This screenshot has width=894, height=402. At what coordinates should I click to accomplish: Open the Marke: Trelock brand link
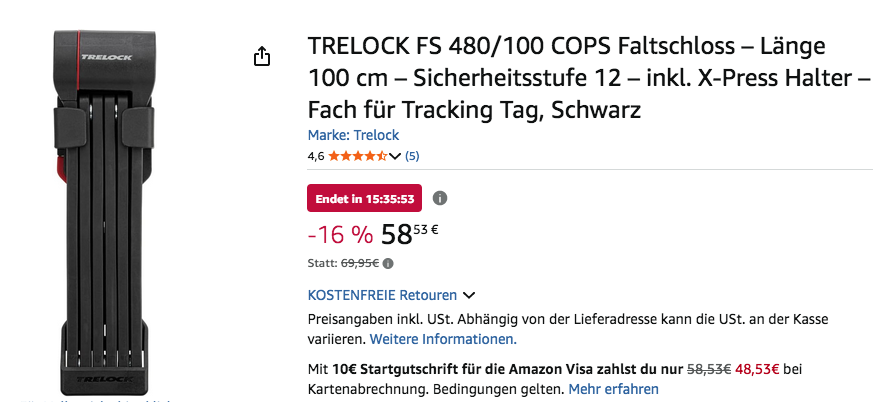coord(353,135)
